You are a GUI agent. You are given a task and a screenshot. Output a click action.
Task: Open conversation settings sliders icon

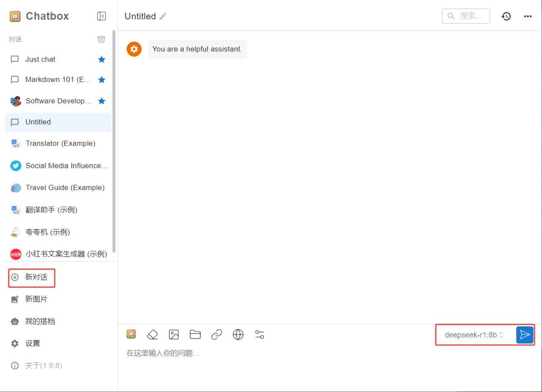pos(260,335)
